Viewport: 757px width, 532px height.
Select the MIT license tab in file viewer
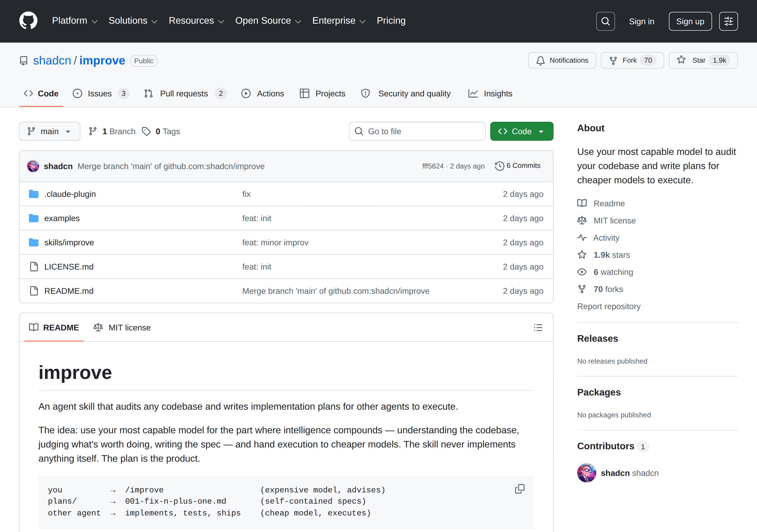pos(122,328)
